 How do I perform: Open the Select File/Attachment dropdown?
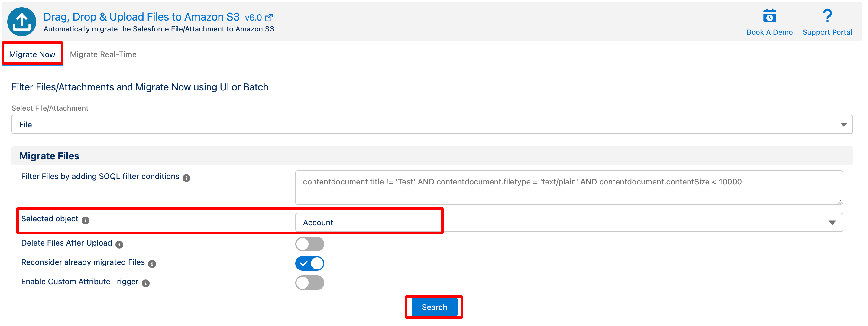[x=432, y=124]
